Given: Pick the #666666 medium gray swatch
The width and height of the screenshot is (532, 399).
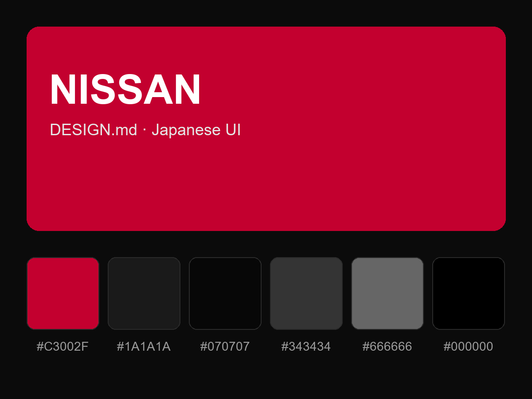Looking at the screenshot, I should pos(387,293).
